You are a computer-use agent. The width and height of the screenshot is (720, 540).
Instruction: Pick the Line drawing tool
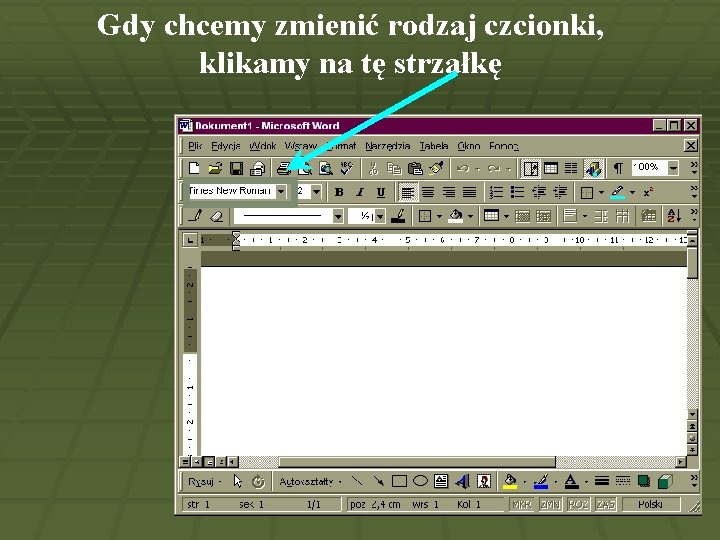[357, 481]
